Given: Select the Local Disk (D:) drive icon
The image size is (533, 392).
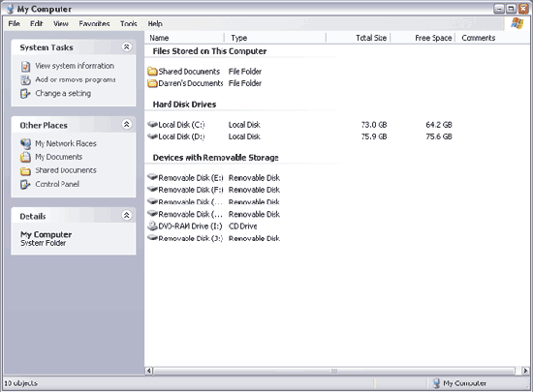Looking at the screenshot, I should 152,136.
